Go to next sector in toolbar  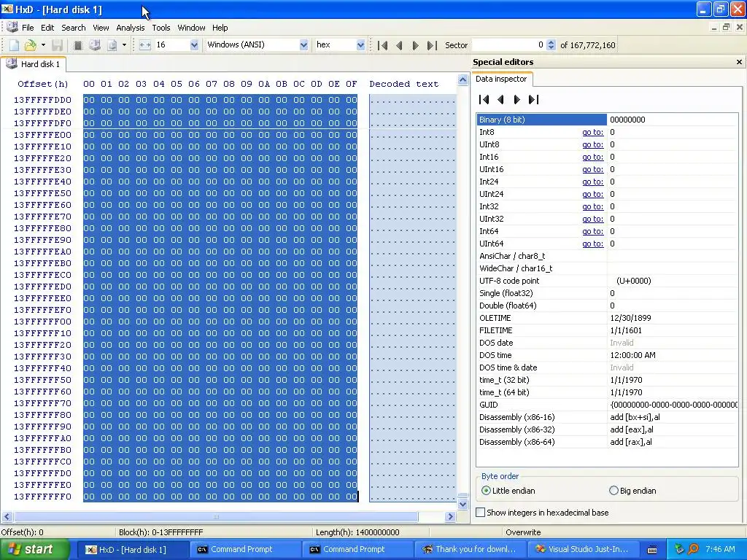[415, 45]
